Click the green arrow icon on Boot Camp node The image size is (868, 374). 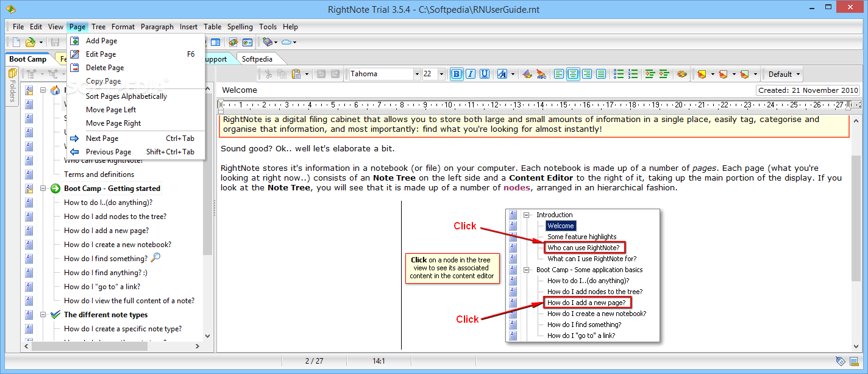[x=55, y=189]
